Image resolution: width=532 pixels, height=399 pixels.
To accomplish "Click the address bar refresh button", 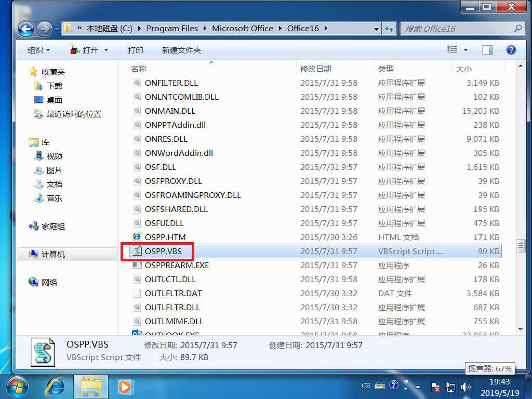I will pyautogui.click(x=389, y=29).
